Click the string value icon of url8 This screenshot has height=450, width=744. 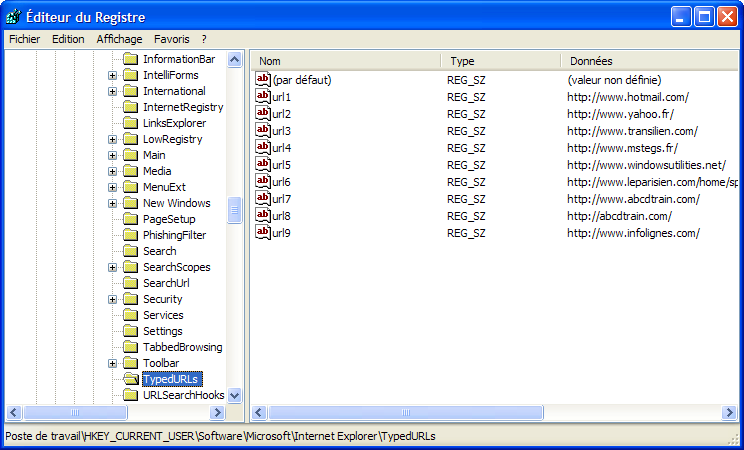coord(263,216)
